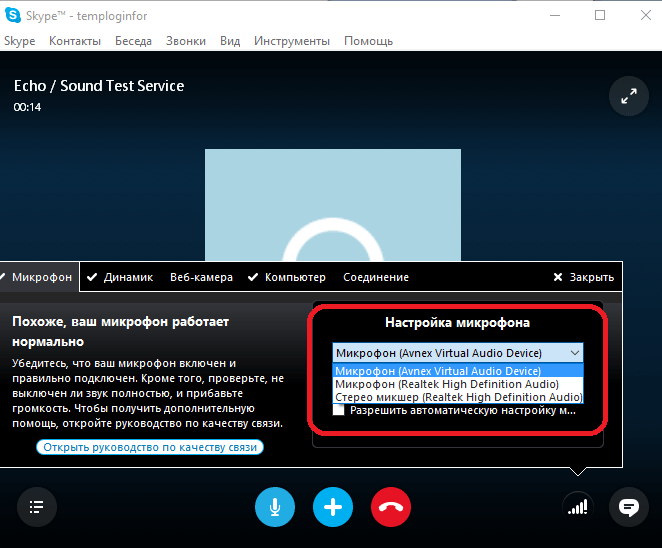Click Открыть руководство по качеству связи link

tap(150, 447)
